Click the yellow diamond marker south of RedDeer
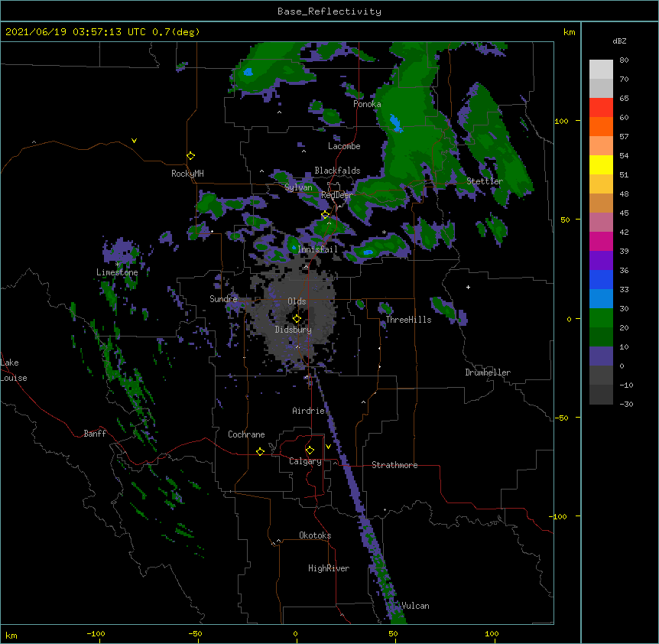Viewport: 659px width, 644px height. pyautogui.click(x=325, y=215)
